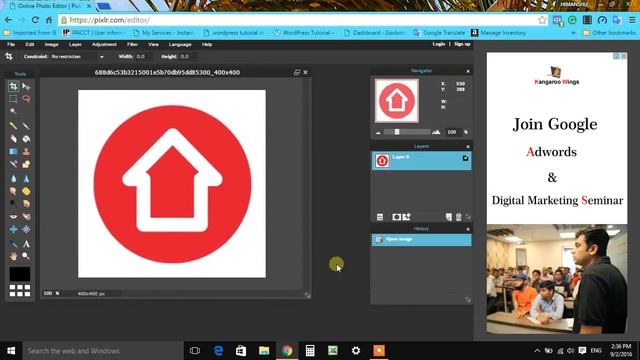
Task: Select the Type text tool
Action: (x=26, y=244)
